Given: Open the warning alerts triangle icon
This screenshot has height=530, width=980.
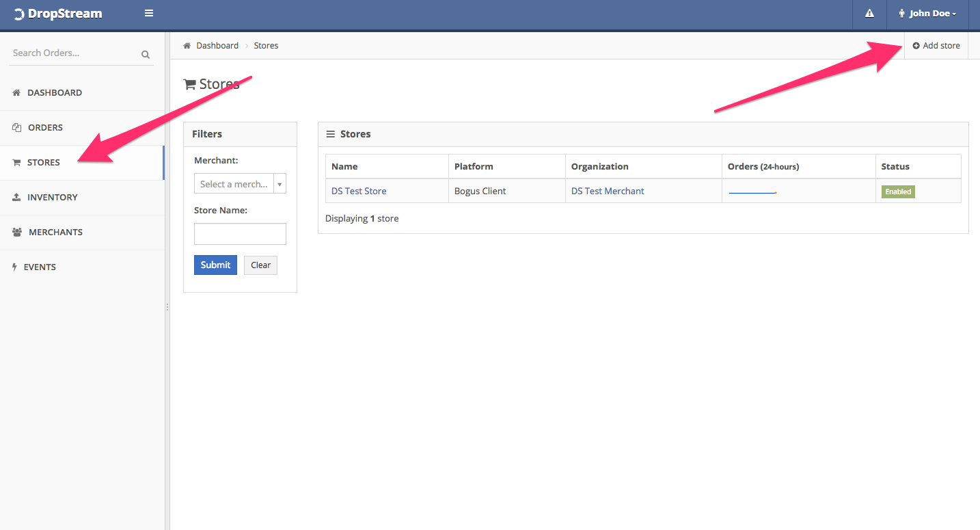Looking at the screenshot, I should [x=869, y=14].
